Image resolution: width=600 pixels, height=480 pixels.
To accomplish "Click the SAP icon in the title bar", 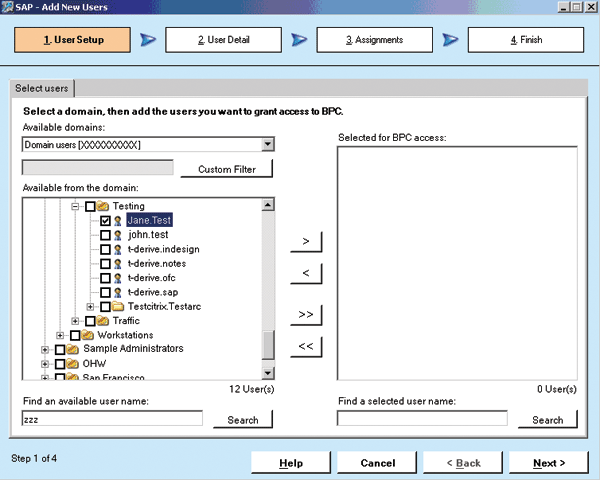I will pos(7,7).
